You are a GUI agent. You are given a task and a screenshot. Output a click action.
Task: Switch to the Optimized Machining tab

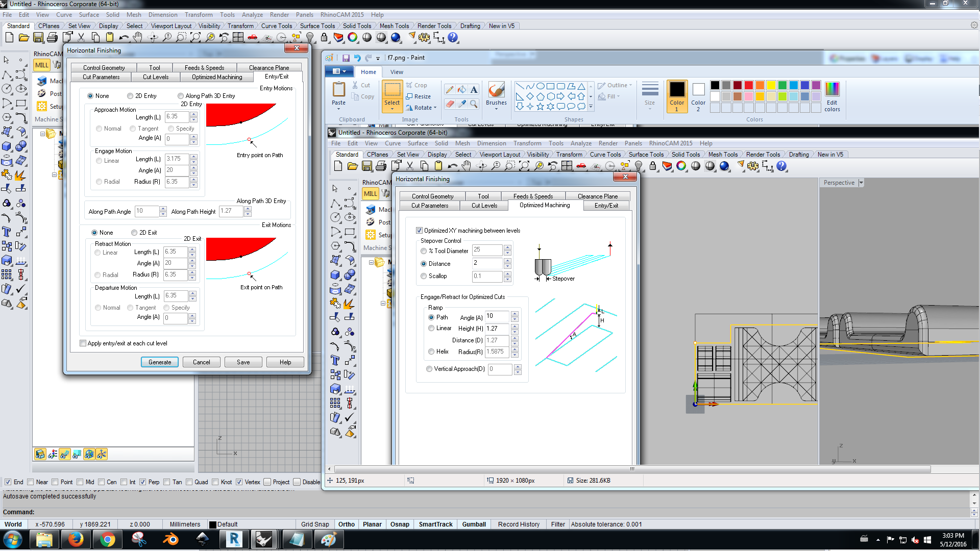point(217,77)
